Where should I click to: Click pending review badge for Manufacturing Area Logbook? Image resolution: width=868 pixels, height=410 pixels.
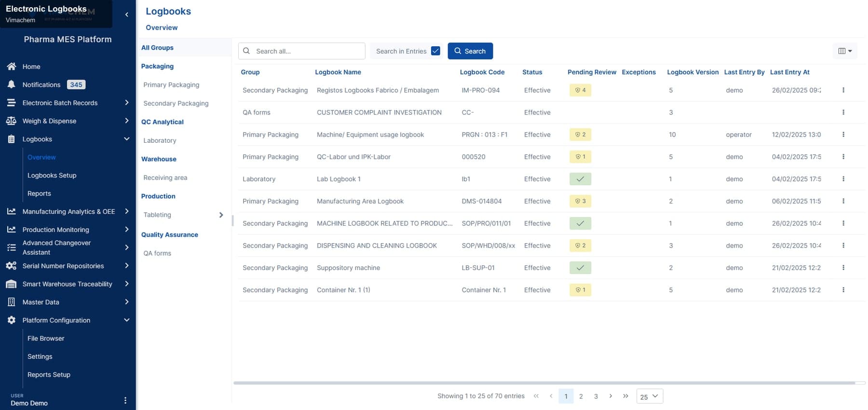click(580, 201)
